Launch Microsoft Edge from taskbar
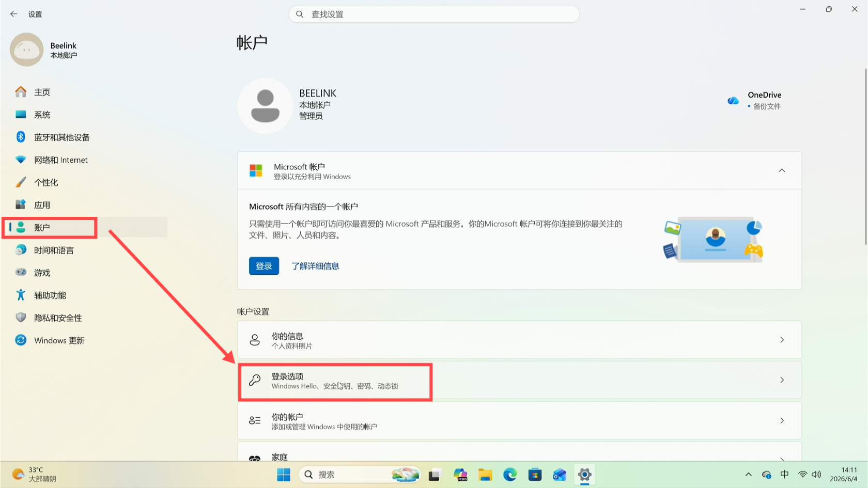 click(510, 475)
